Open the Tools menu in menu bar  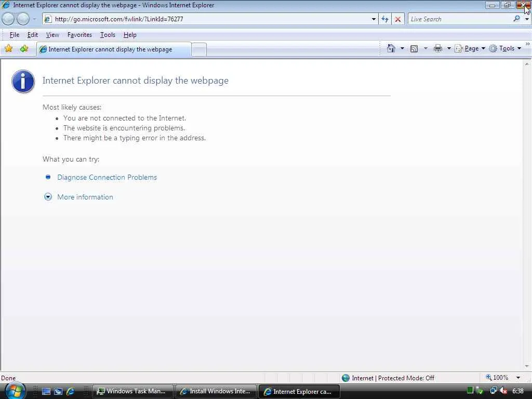pos(108,35)
